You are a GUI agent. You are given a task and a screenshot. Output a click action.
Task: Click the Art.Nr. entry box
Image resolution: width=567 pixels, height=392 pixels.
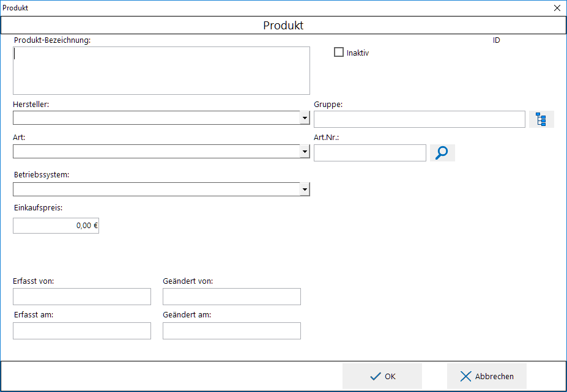369,152
